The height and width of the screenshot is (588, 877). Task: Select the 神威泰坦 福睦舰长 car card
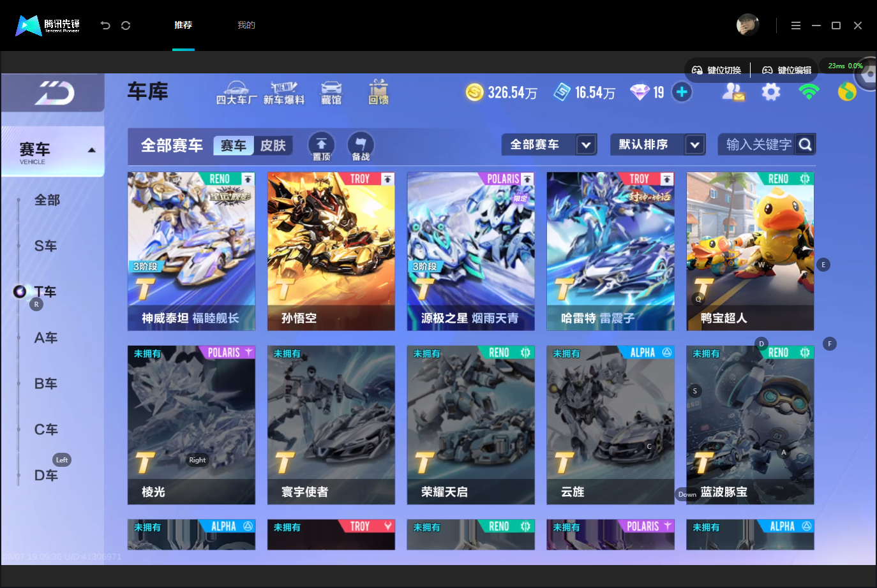point(191,251)
